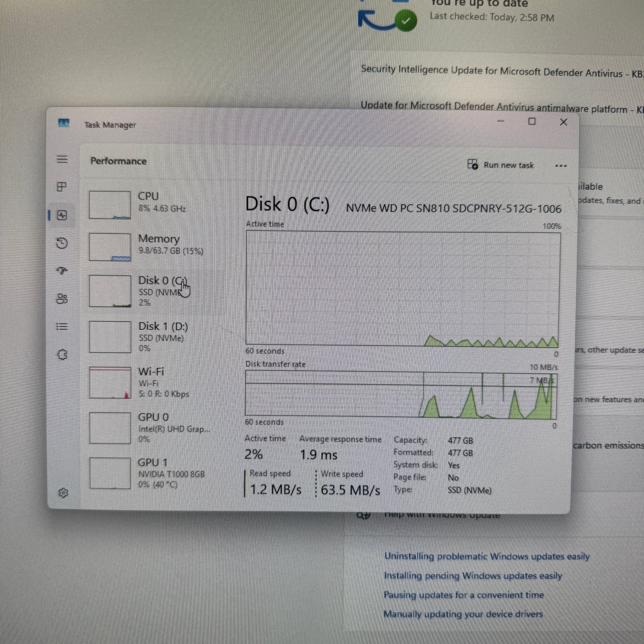This screenshot has height=644, width=644.
Task: Click the Run new task icon
Action: [x=472, y=164]
